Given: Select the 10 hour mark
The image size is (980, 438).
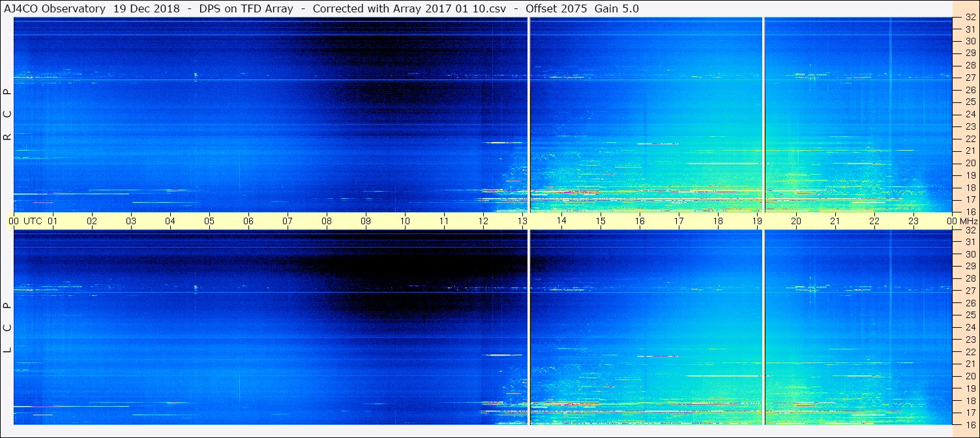Looking at the screenshot, I should click(405, 221).
